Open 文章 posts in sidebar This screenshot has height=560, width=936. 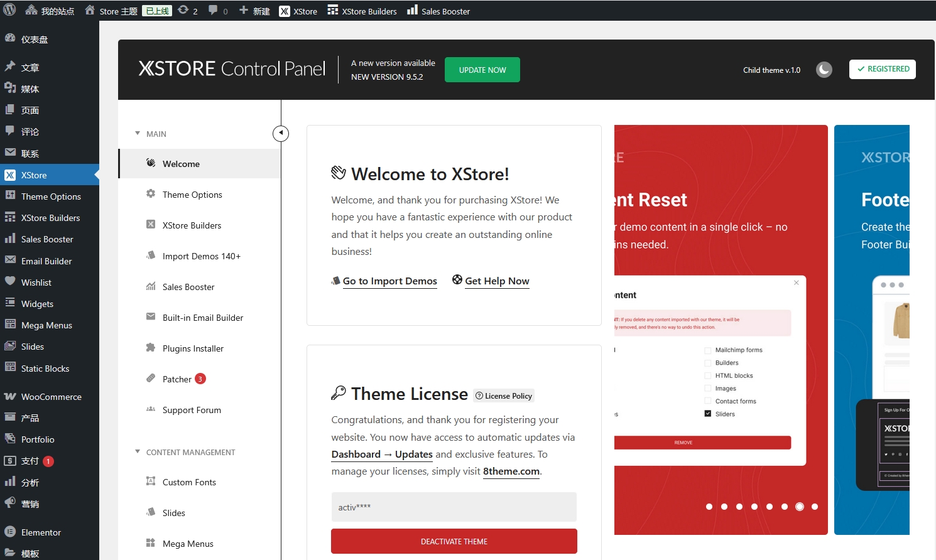point(50,67)
